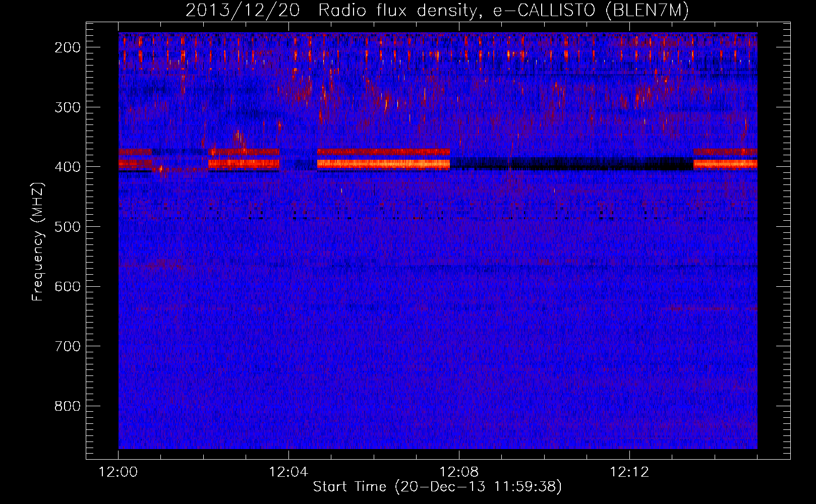This screenshot has height=504, width=816.
Task: Click the dark 400 MHz band between 12:08 and 12:13
Action: (x=571, y=163)
